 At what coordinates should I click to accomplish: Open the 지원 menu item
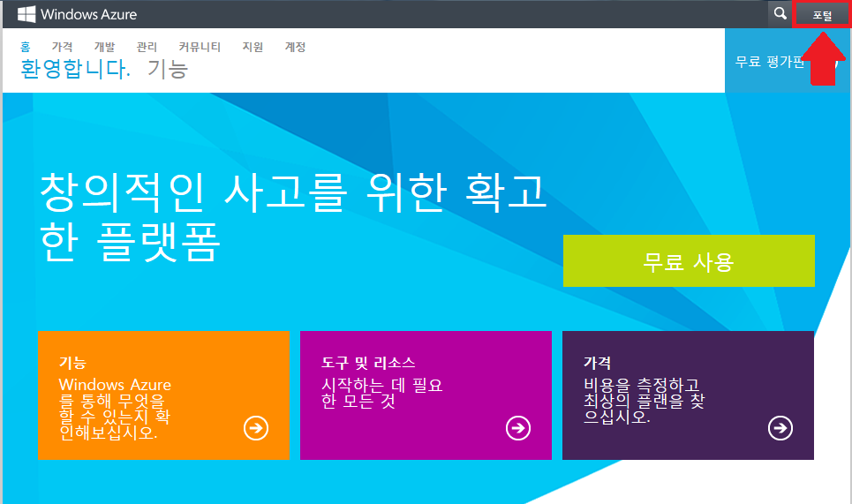point(253,48)
